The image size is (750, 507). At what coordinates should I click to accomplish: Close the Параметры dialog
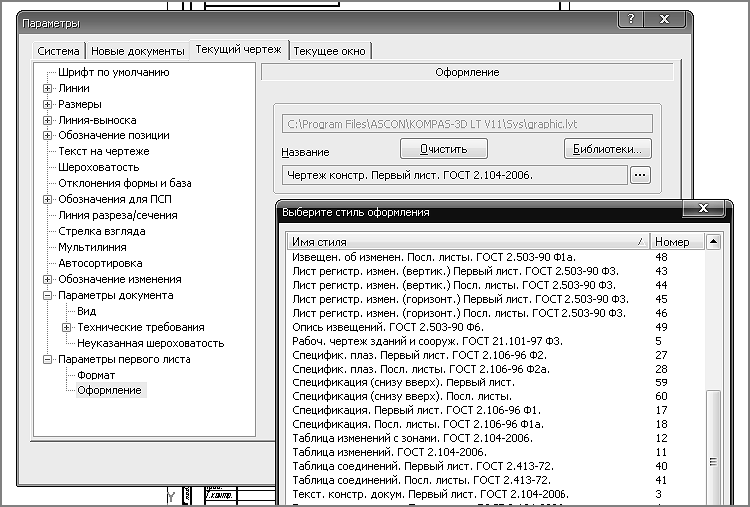point(664,19)
